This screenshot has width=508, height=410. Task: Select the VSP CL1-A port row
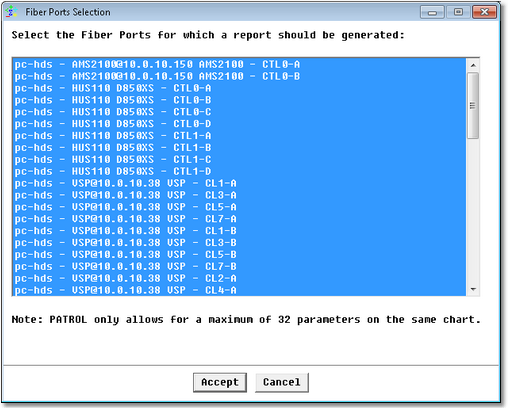(x=239, y=183)
